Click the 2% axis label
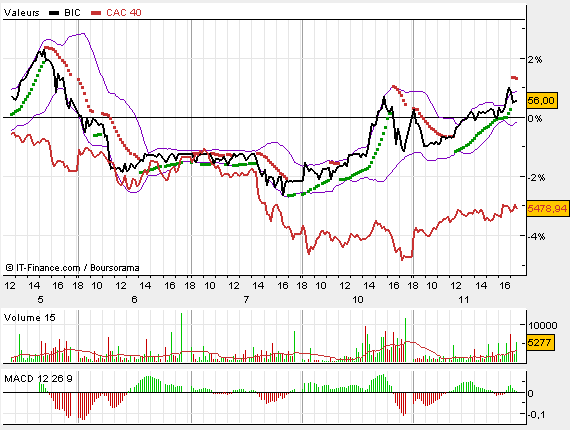 (535, 59)
